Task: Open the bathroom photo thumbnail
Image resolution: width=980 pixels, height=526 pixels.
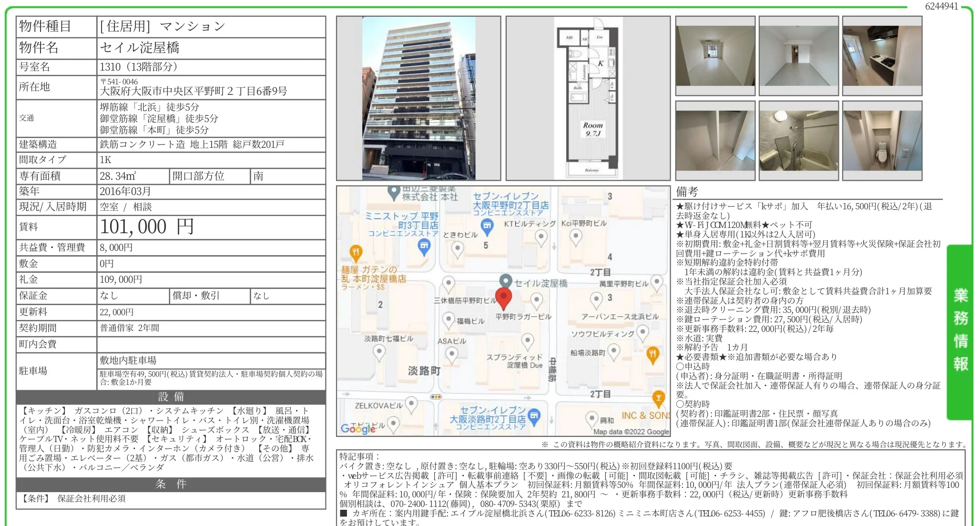Action: 798,141
